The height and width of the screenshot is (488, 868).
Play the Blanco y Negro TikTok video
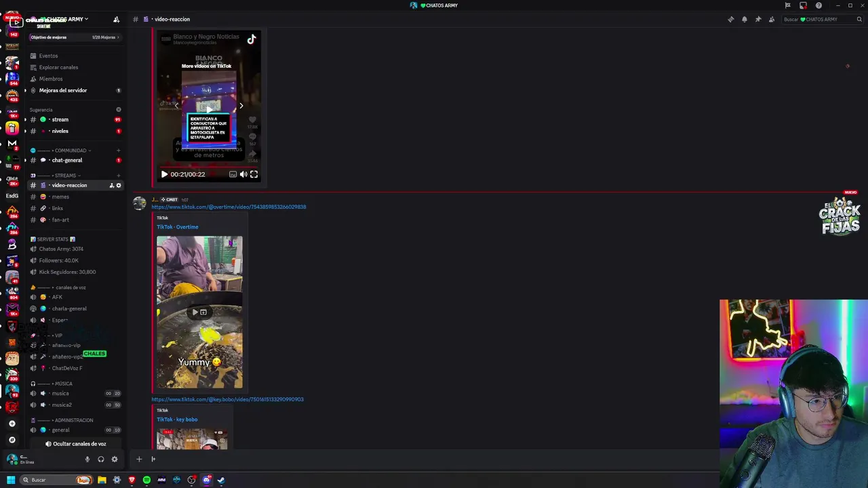[164, 174]
